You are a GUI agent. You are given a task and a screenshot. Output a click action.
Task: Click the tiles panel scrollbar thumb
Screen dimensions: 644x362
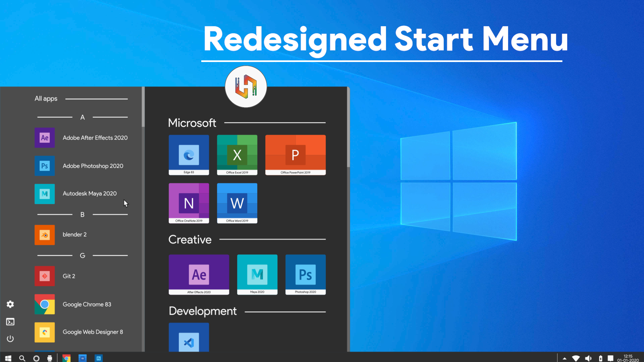pyautogui.click(x=348, y=127)
